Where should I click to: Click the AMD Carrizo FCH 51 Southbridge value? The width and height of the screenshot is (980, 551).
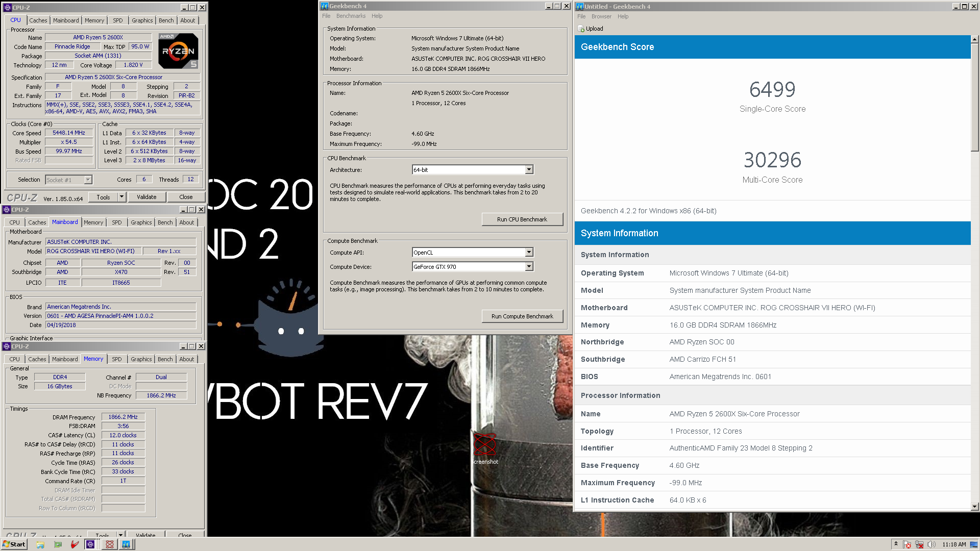click(702, 359)
